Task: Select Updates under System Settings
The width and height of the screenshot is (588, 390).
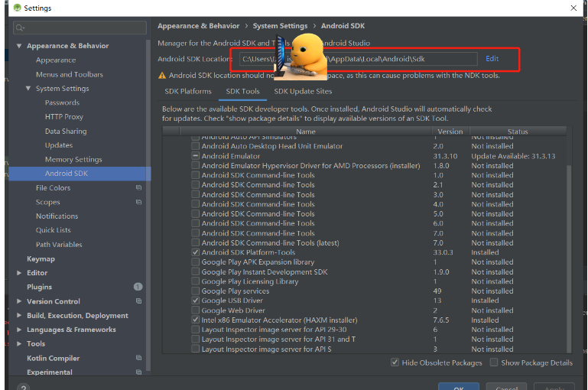Action: click(x=59, y=145)
